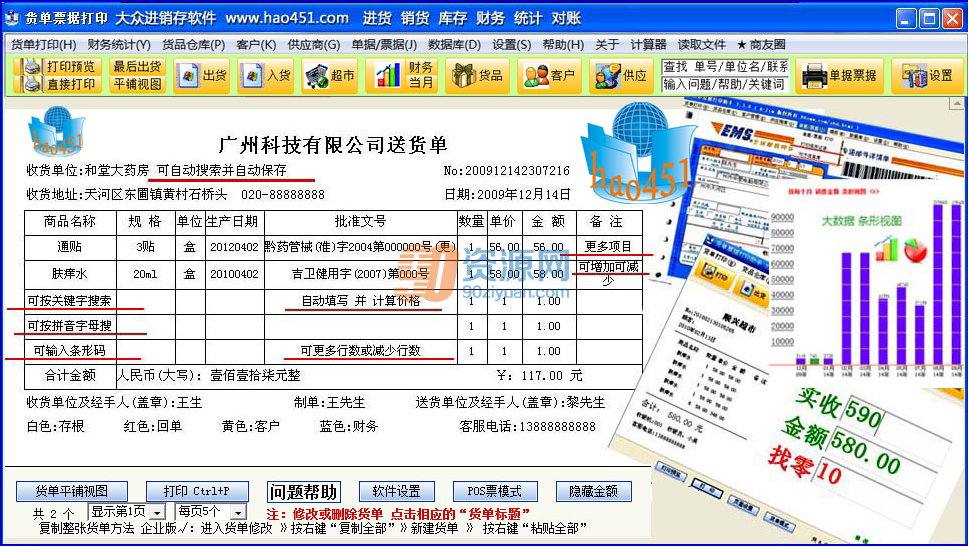Open the 关于 menu item
The width and height of the screenshot is (969, 547).
[x=607, y=45]
